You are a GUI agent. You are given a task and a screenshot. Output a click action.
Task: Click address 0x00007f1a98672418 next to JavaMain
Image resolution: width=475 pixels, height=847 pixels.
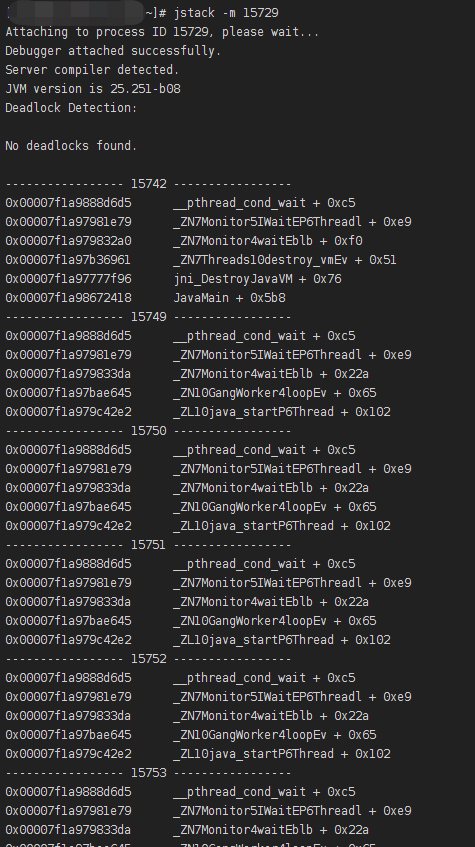click(68, 298)
